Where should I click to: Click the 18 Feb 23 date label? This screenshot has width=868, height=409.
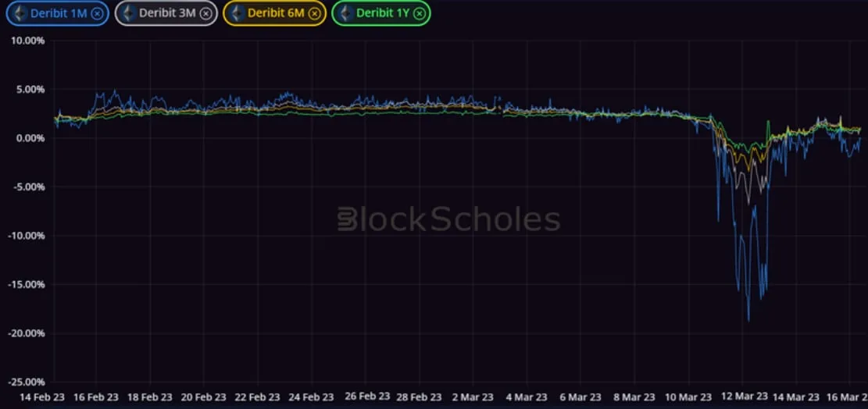150,397
